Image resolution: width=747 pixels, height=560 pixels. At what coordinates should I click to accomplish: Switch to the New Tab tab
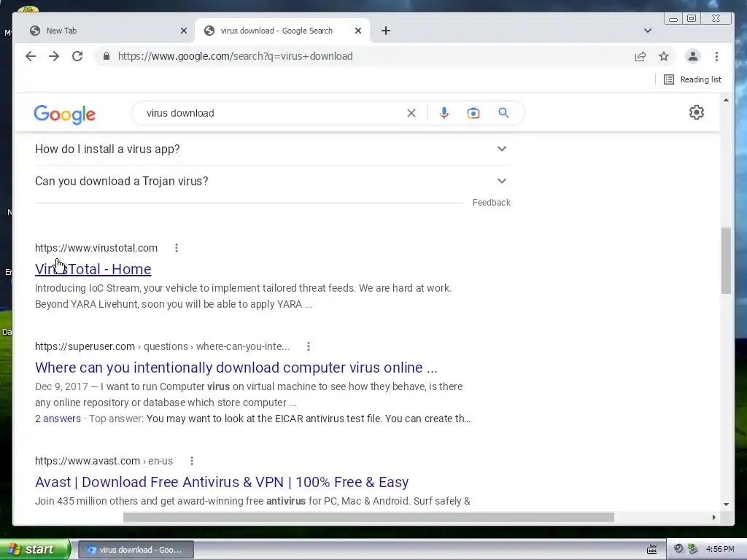click(x=105, y=31)
